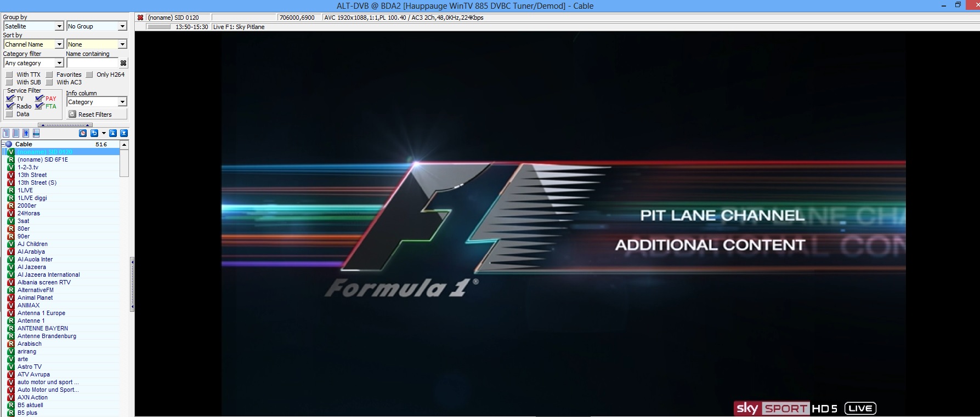The image size is (980, 417).
Task: Check the Data service filter
Action: [9, 114]
